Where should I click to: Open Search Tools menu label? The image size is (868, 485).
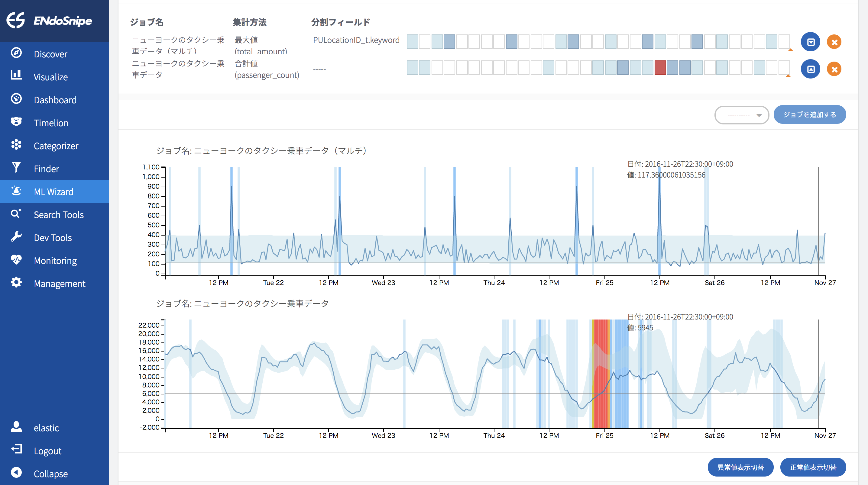click(59, 214)
